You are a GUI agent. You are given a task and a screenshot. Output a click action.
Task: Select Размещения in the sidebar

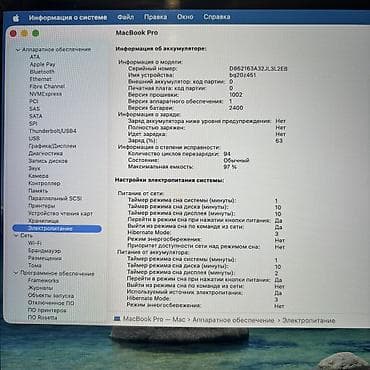(45, 258)
